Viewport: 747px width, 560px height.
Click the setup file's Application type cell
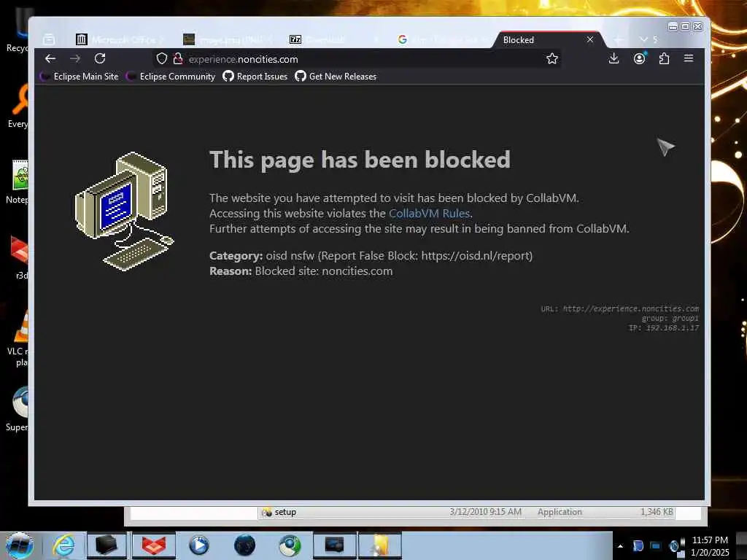click(560, 512)
